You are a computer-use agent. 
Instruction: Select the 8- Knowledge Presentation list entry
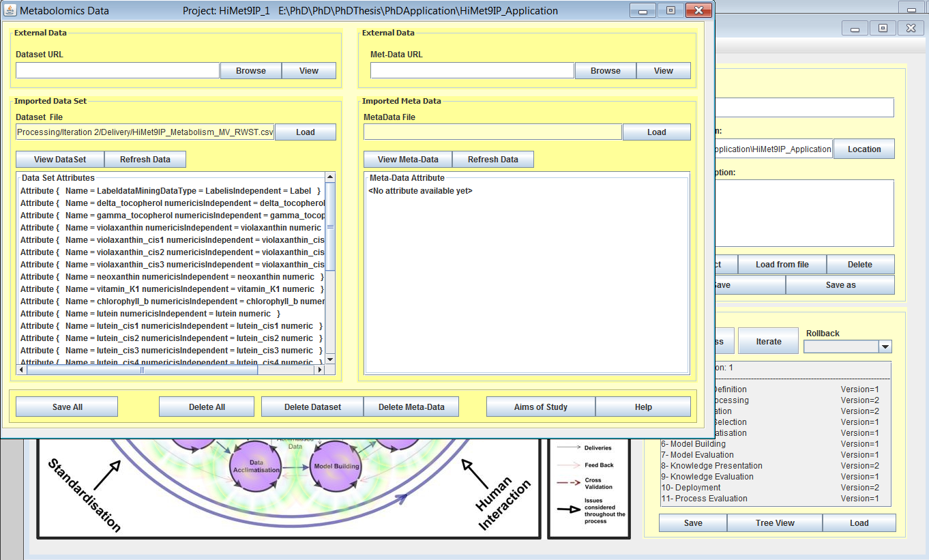pyautogui.click(x=711, y=466)
